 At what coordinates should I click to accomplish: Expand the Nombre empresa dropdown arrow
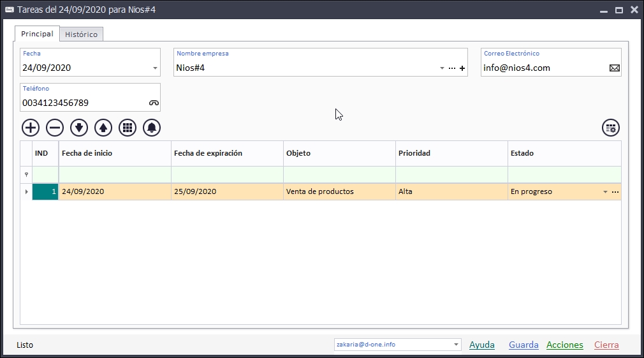pos(442,68)
